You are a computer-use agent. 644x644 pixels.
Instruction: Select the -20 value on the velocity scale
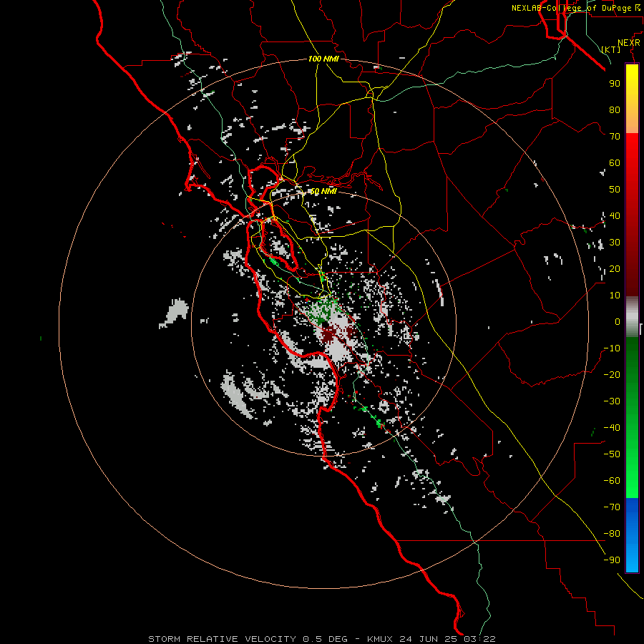[612, 374]
